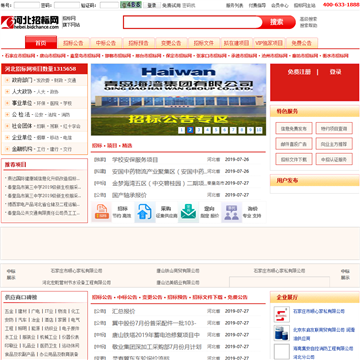Click the 中招认证服务 service button
This screenshot has height=360, width=360.
334,159
